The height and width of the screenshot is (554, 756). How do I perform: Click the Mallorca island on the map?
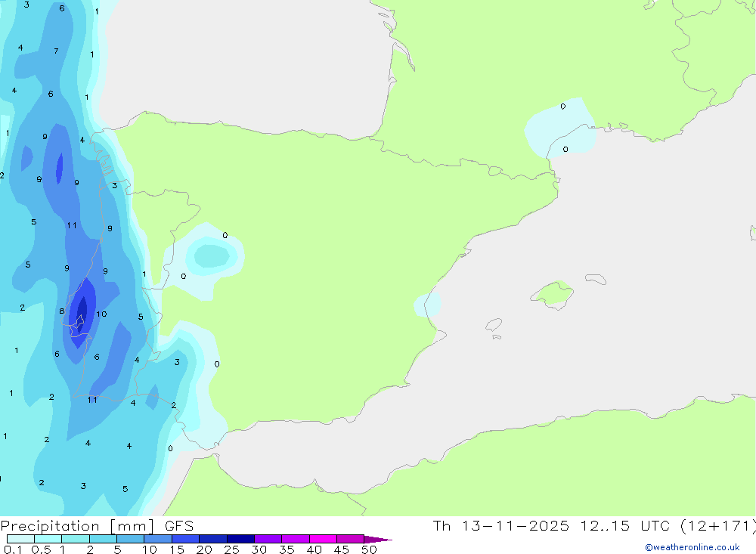click(x=553, y=294)
